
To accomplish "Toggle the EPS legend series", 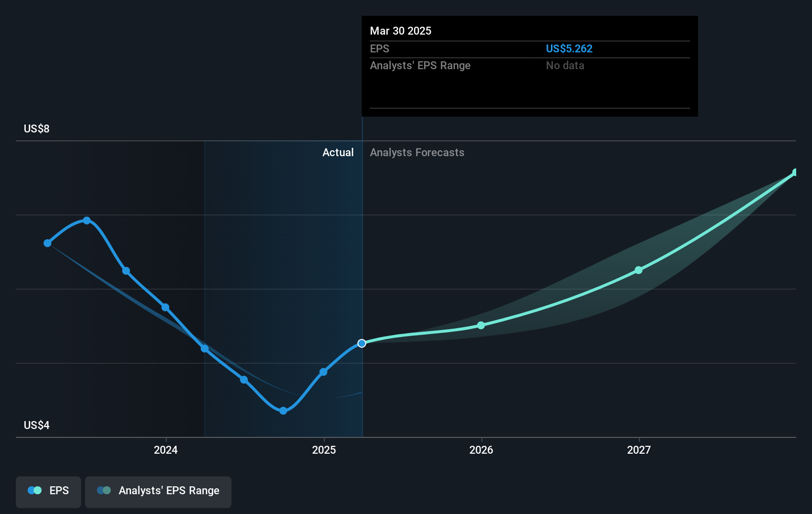I will coord(48,492).
